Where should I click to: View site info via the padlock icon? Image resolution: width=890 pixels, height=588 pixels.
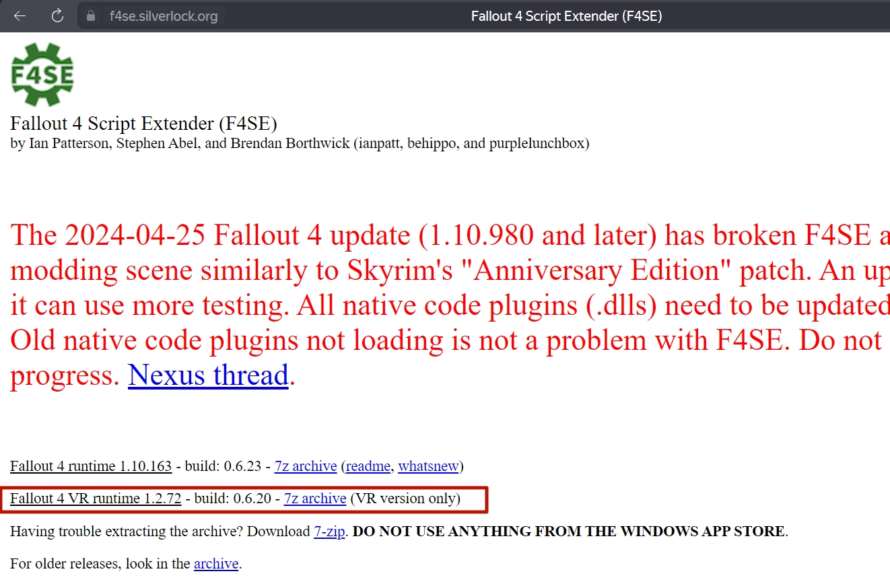point(91,15)
